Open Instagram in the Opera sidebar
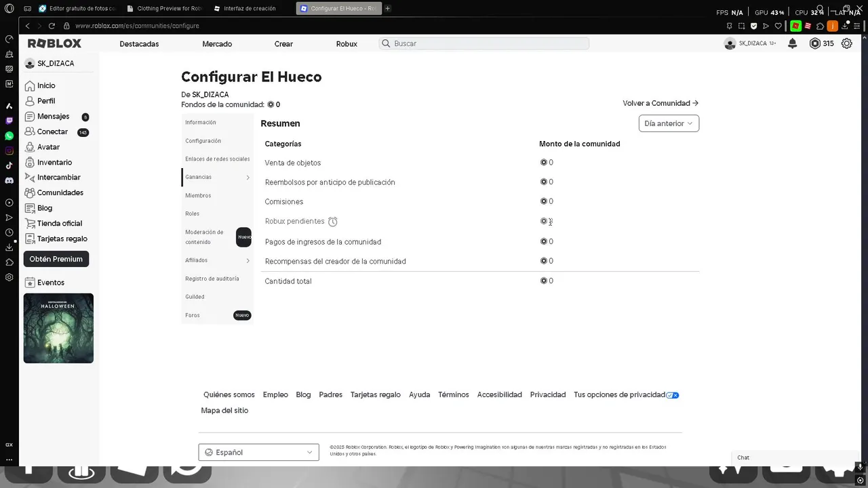This screenshot has height=488, width=868. click(x=9, y=150)
